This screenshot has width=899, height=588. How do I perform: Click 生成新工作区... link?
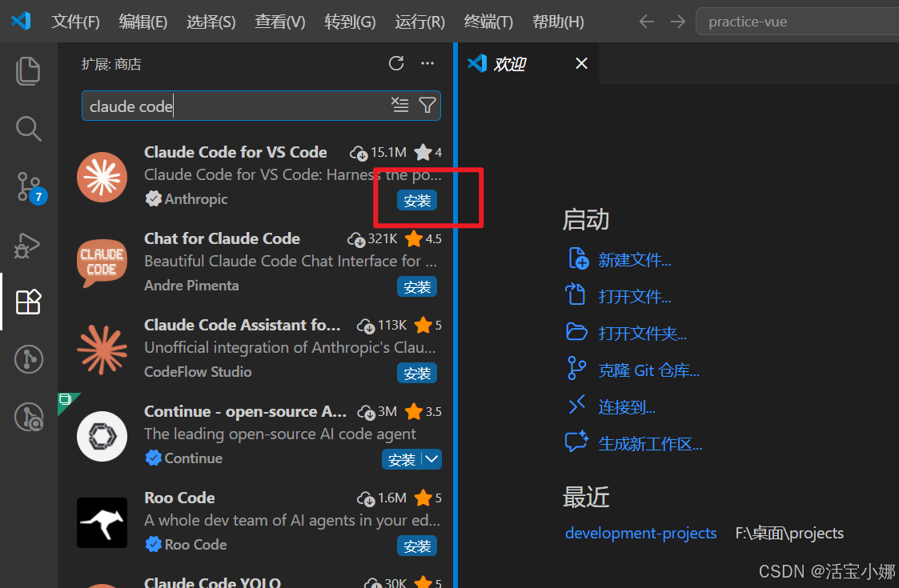(650, 443)
